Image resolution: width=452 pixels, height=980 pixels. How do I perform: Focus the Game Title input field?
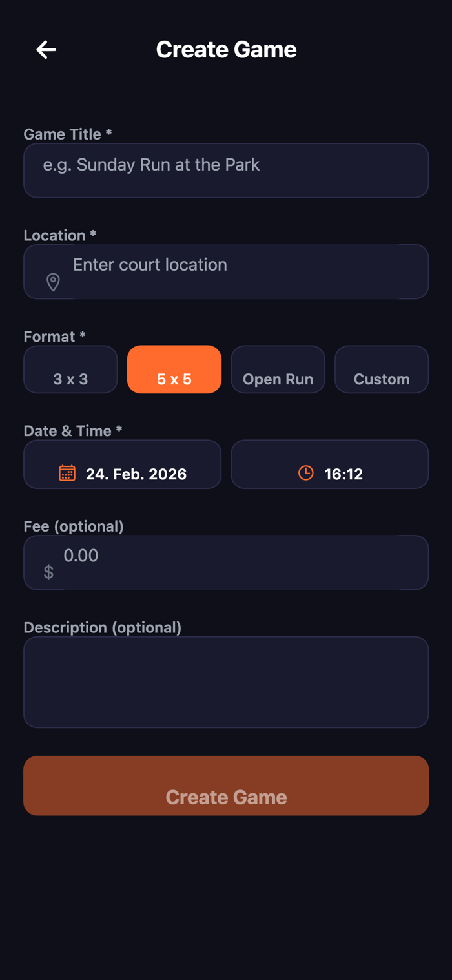click(x=226, y=171)
